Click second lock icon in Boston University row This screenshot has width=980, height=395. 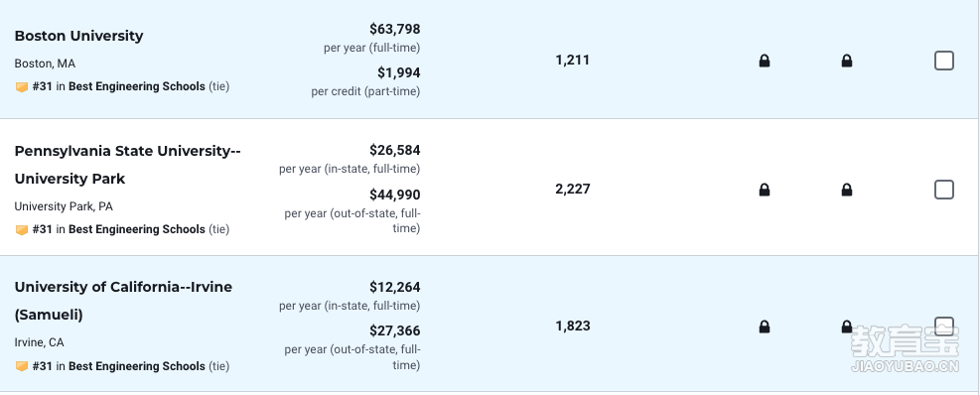846,61
